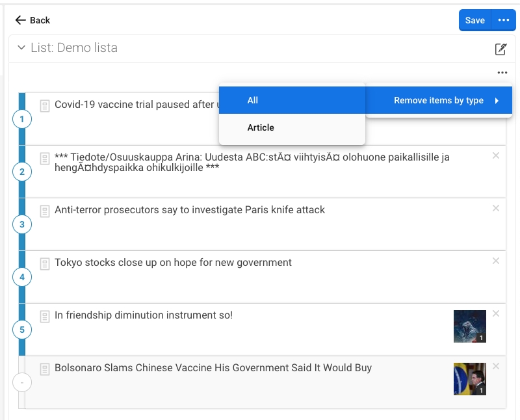Expand Remove items by type submenu
The height and width of the screenshot is (420, 520).
click(439, 100)
